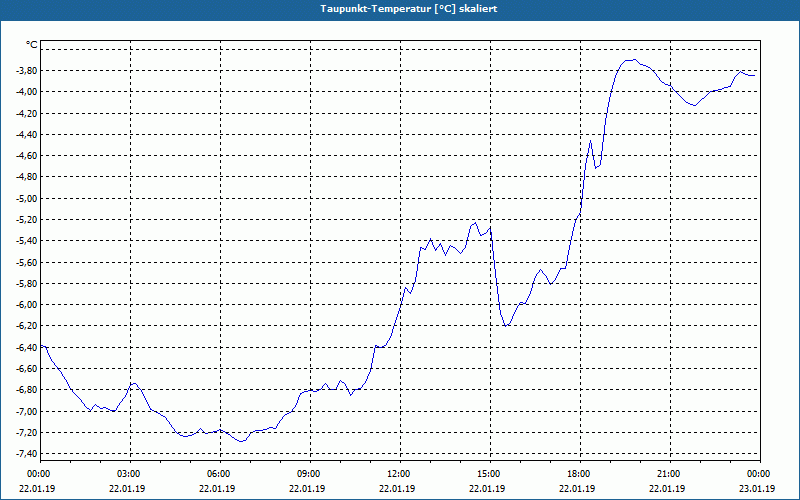Select the -7,00 y-axis value
The image size is (800, 500).
tap(27, 411)
